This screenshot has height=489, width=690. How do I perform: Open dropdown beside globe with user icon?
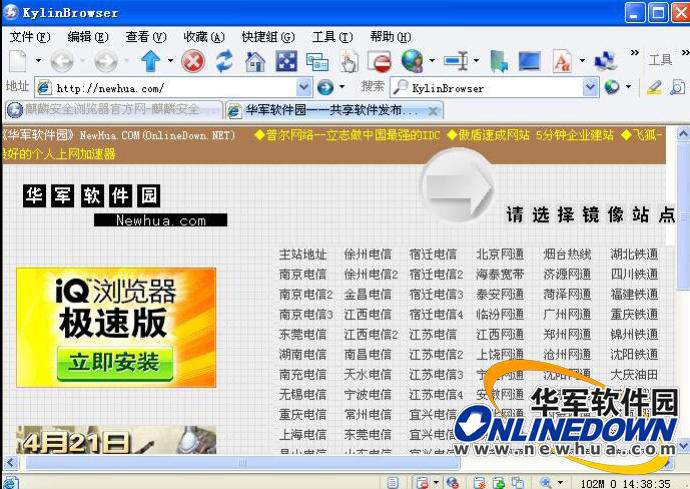point(432,61)
